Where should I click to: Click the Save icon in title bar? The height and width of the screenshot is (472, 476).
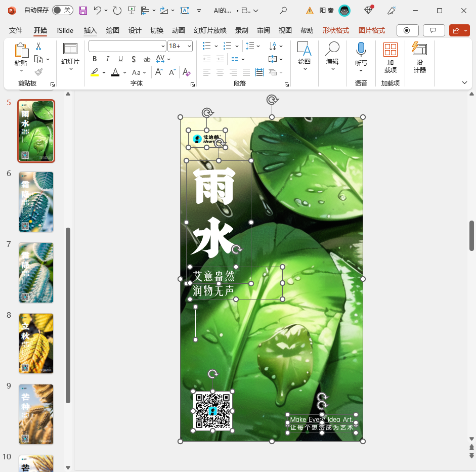[x=83, y=10]
